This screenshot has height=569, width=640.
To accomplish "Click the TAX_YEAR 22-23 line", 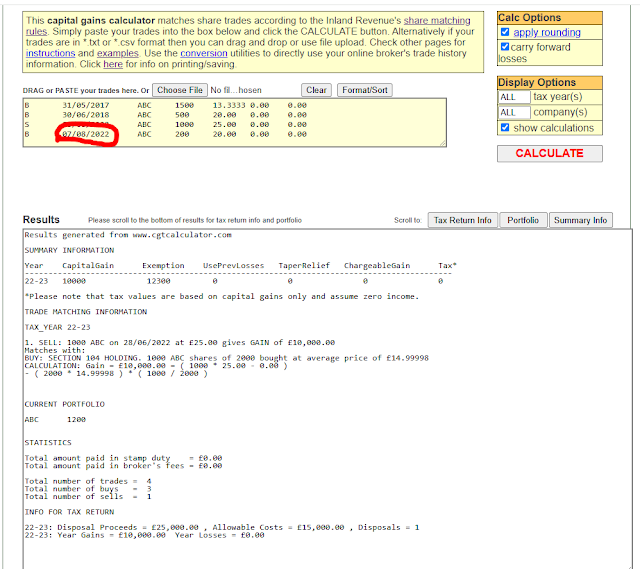I will tap(57, 327).
